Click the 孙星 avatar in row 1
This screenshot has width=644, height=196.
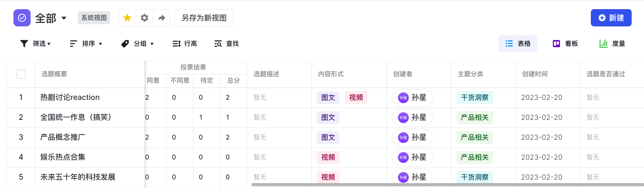tap(403, 97)
